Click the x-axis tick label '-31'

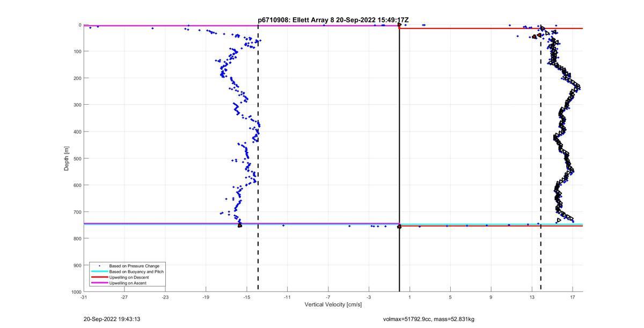83,297
